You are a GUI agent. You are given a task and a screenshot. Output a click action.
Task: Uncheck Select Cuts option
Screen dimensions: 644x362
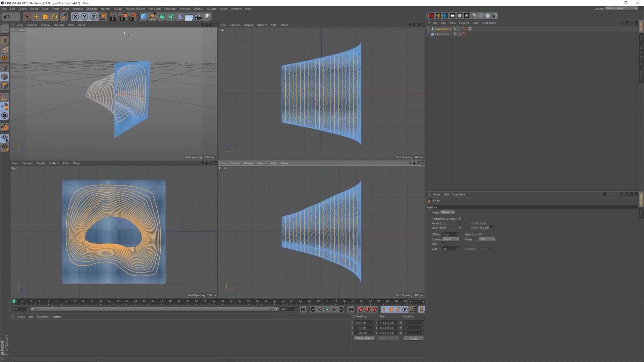(460, 223)
